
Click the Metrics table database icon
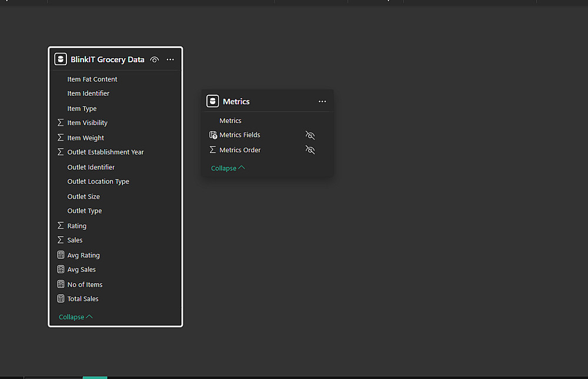[x=213, y=101]
